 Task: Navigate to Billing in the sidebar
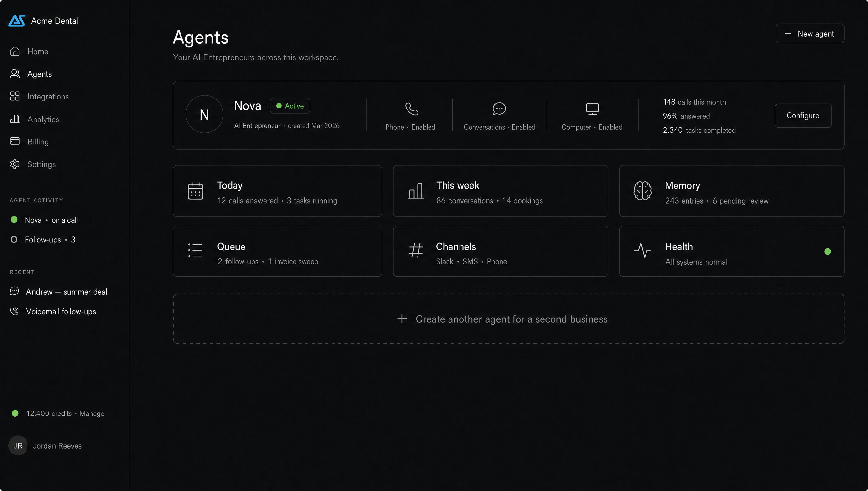(x=38, y=141)
